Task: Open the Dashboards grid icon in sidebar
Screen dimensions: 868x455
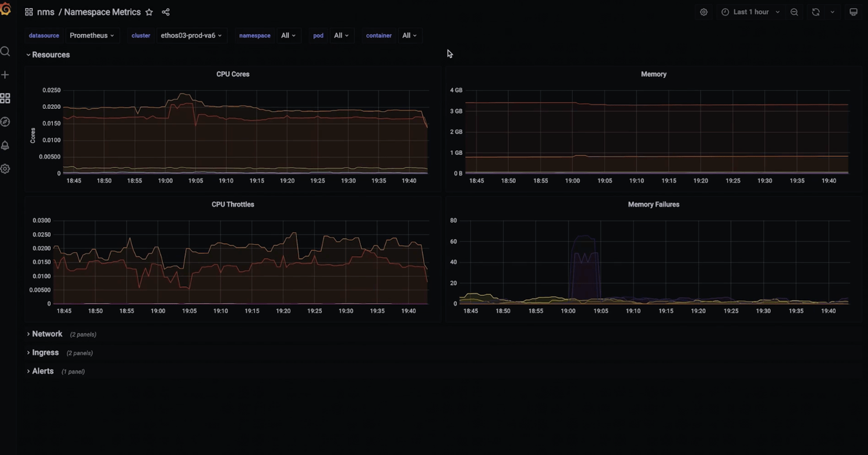Action: point(6,98)
